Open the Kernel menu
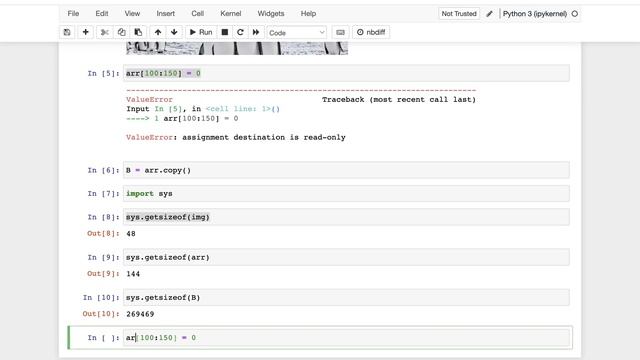The width and height of the screenshot is (640, 360). tap(231, 13)
